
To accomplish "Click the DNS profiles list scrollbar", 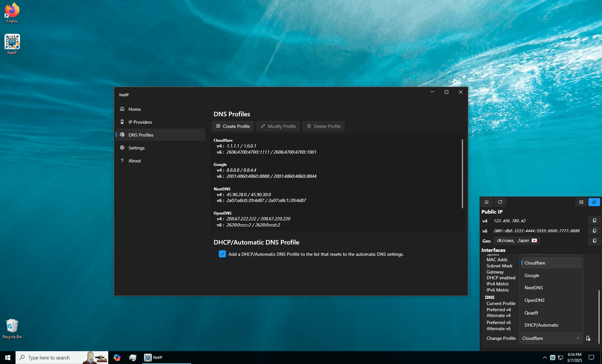I will point(462,174).
